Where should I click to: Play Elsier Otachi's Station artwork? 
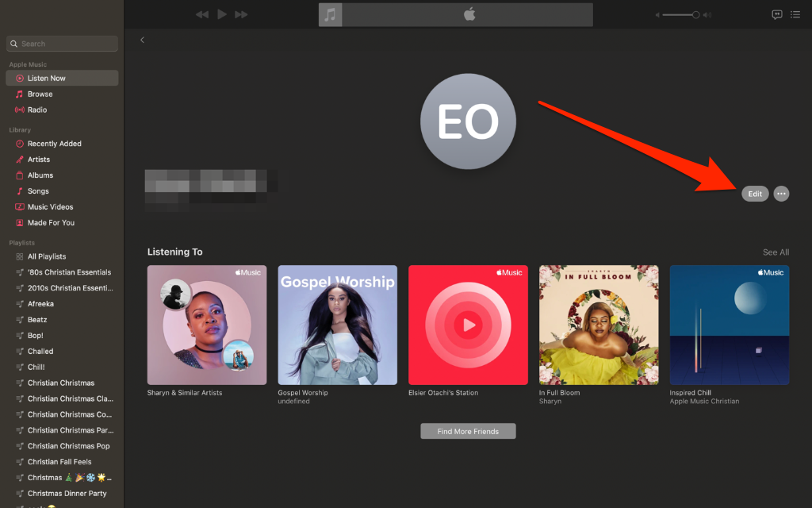pyautogui.click(x=468, y=325)
